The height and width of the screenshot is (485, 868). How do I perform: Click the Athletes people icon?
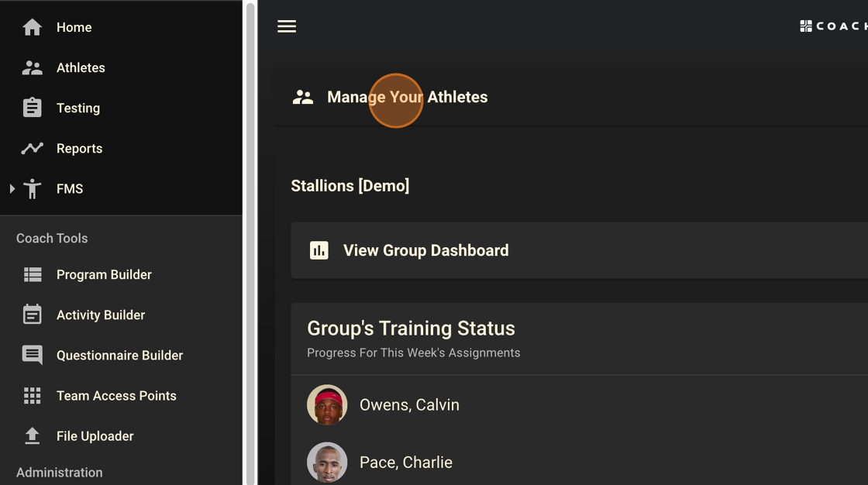(x=32, y=67)
